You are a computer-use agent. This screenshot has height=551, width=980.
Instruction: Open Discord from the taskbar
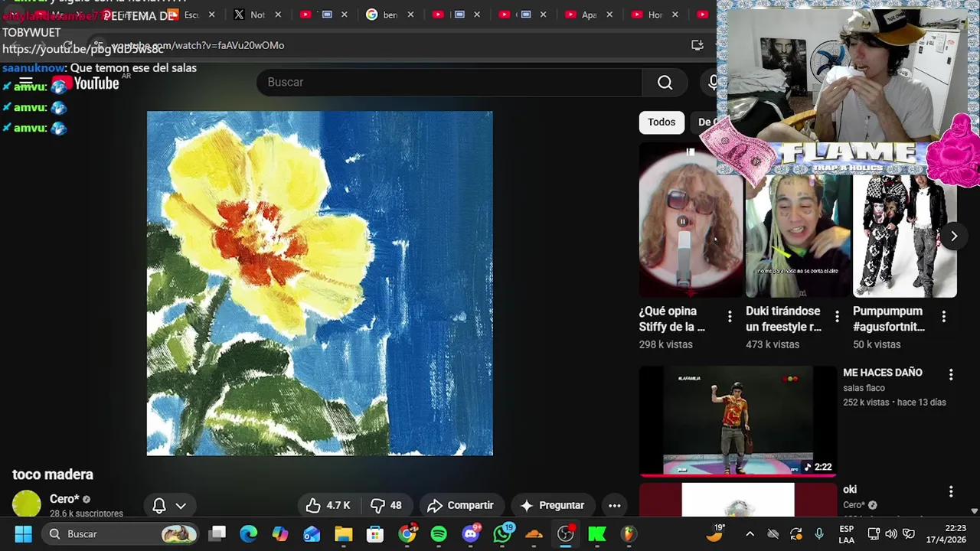tap(471, 533)
